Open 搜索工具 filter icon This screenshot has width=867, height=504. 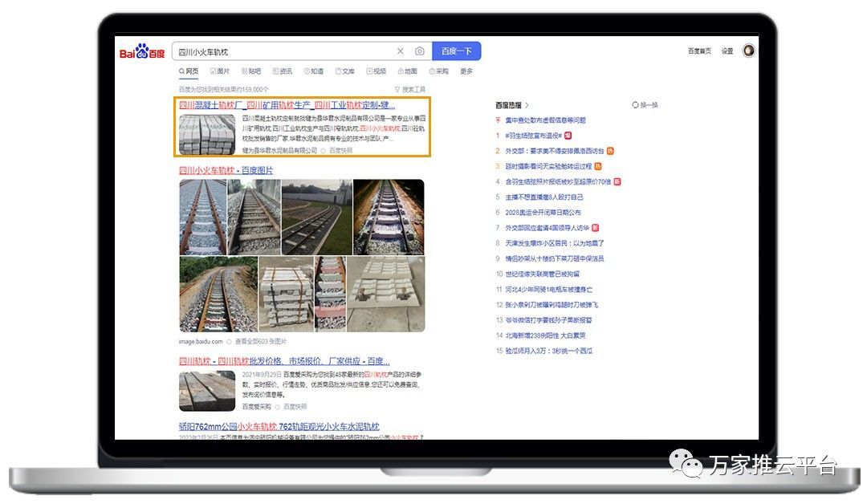coord(397,89)
